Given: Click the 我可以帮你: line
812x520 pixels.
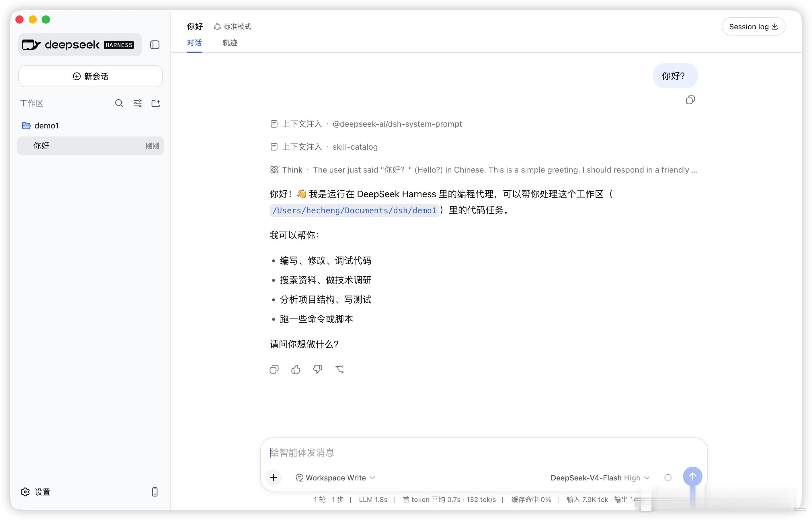Looking at the screenshot, I should [x=294, y=235].
